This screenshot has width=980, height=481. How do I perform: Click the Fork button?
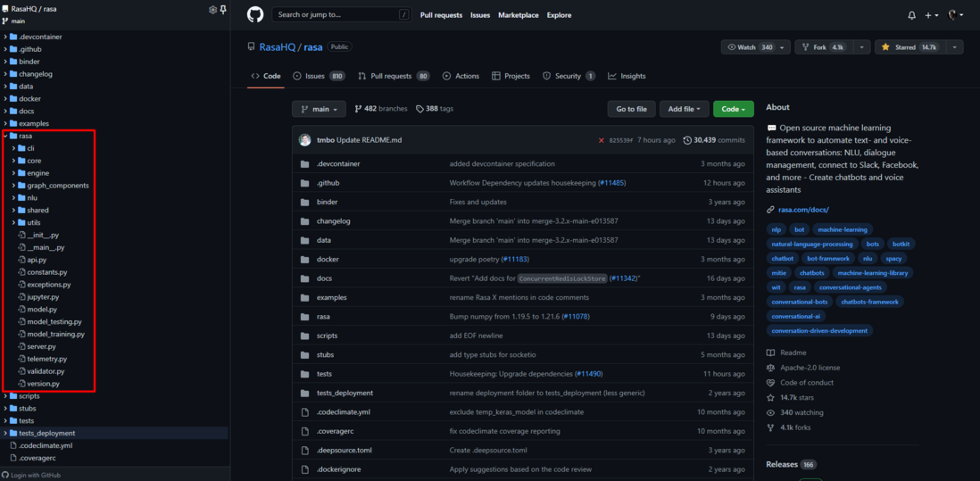[x=823, y=47]
